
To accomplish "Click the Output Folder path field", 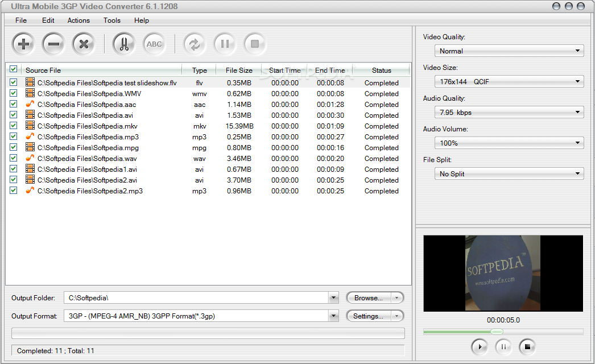I will tap(196, 298).
